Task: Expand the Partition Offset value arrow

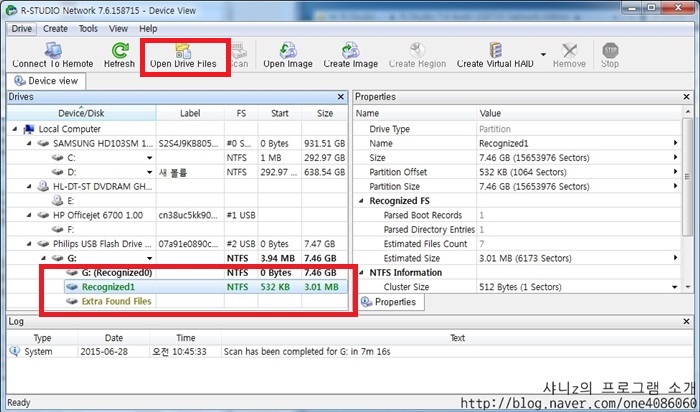Action: click(x=675, y=172)
